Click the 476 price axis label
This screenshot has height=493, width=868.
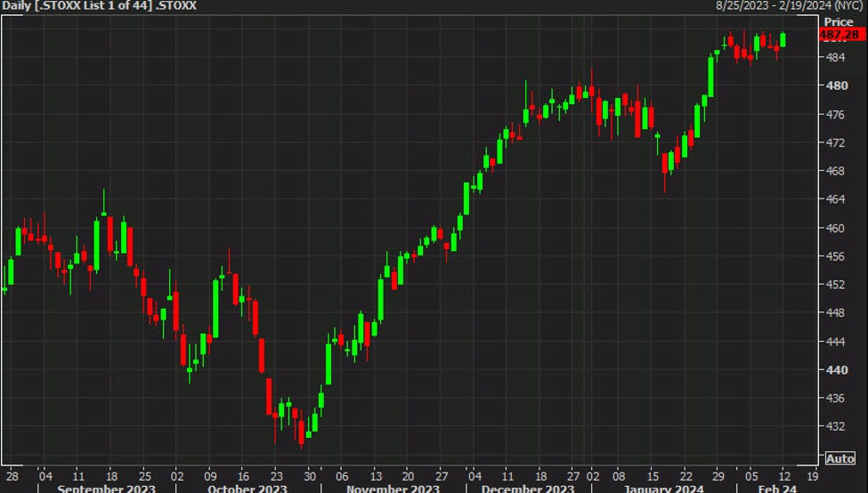point(835,115)
